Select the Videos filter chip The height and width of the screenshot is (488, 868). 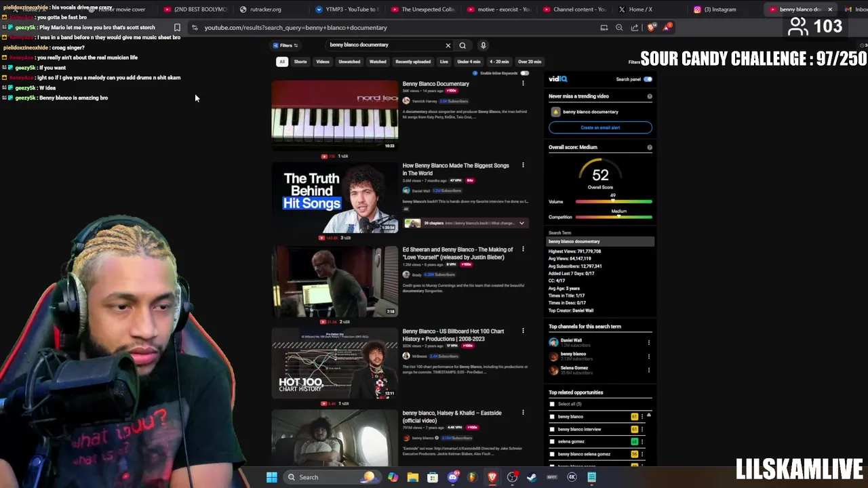coord(323,62)
